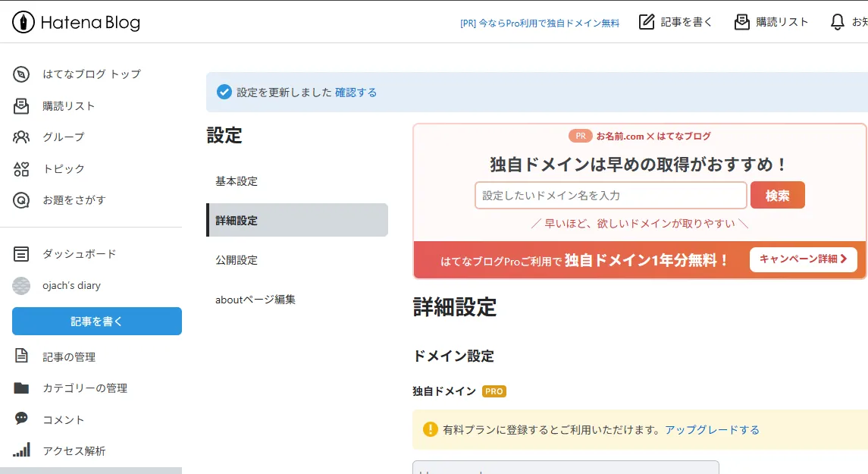Open トピック from the sidebar
868x474 pixels.
63,169
